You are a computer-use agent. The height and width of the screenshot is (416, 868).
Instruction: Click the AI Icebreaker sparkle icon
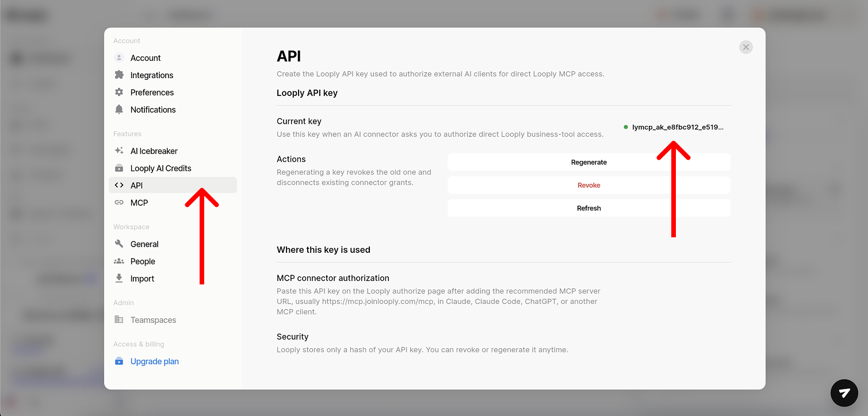point(119,151)
